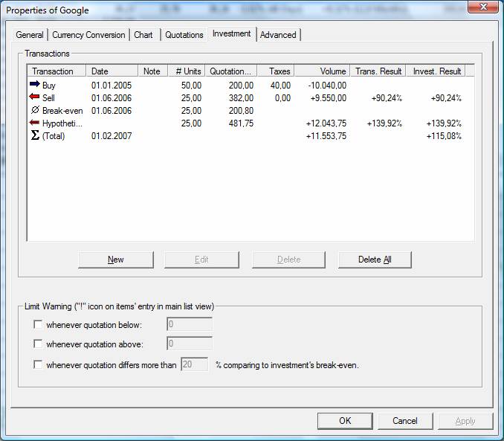
Task: Click the Quotation column header
Action: tap(230, 71)
